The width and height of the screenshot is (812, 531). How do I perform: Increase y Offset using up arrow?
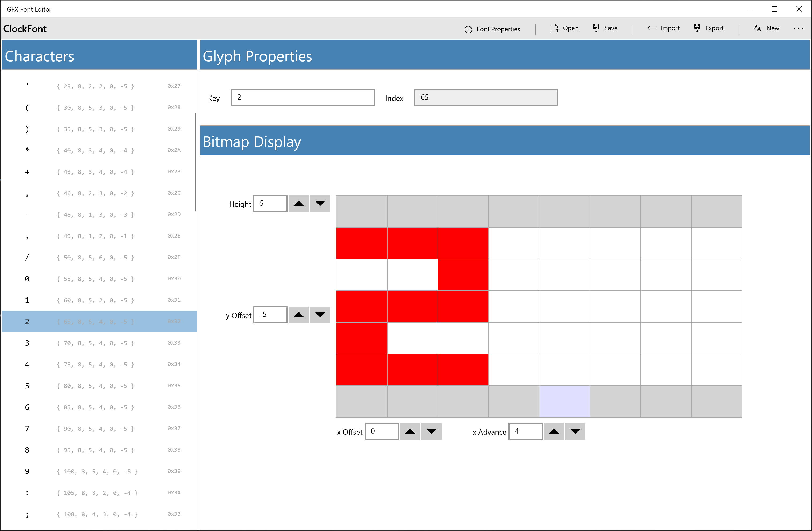(x=298, y=315)
